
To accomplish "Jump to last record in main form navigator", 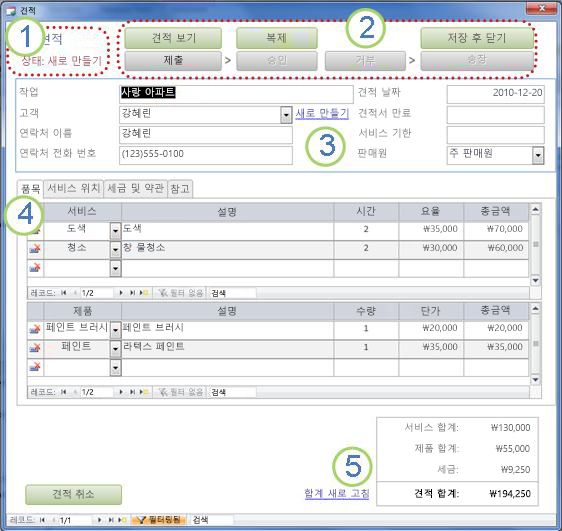I will (111, 520).
